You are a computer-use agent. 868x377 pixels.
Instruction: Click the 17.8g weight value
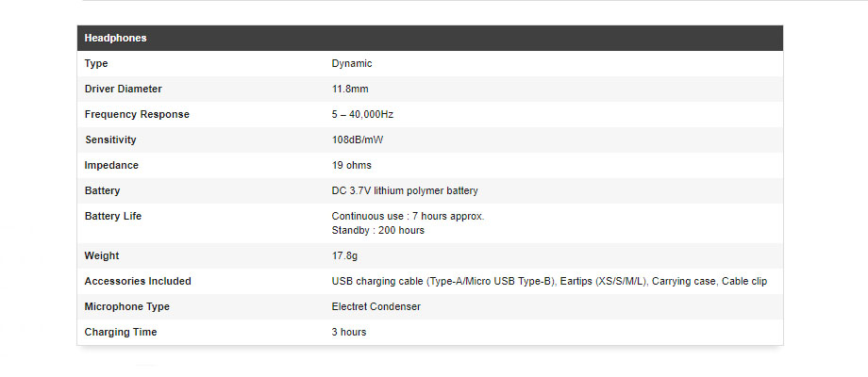[x=344, y=256]
